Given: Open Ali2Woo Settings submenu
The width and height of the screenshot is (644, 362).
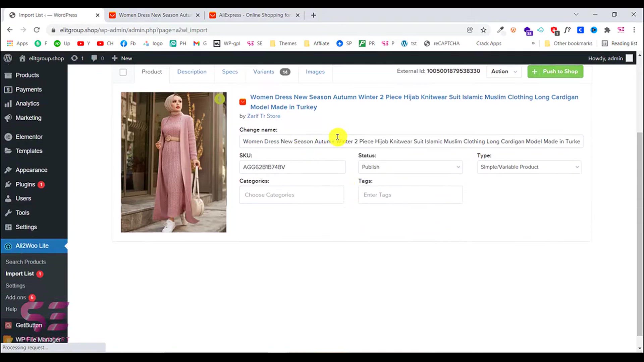Looking at the screenshot, I should 15,286.
